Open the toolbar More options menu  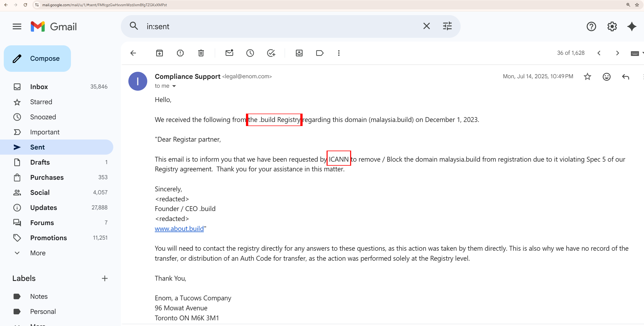[339, 53]
